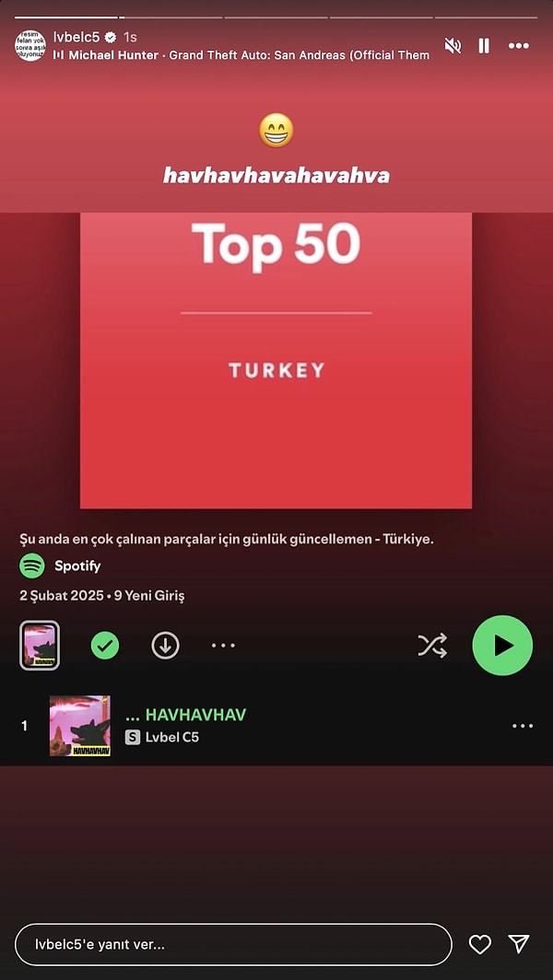Open playlist three-dot options

pos(223,646)
